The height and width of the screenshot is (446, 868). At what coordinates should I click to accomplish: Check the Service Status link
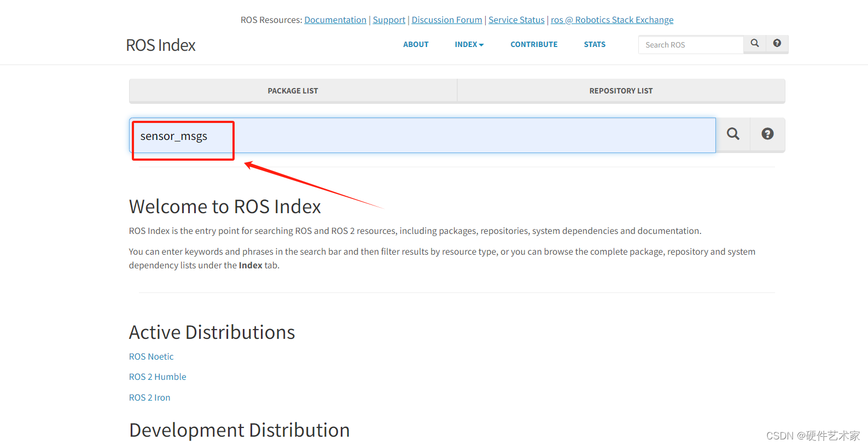point(516,20)
